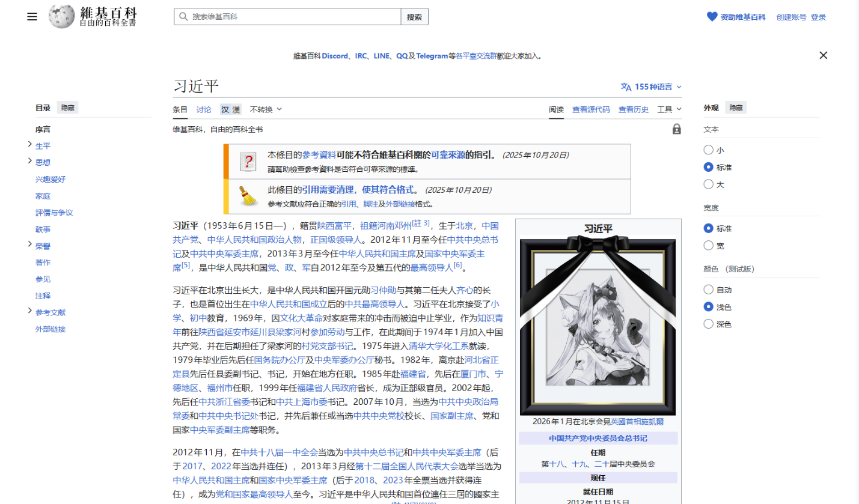Open the 不转换 language variant dropdown
The width and height of the screenshot is (859, 504).
click(266, 109)
